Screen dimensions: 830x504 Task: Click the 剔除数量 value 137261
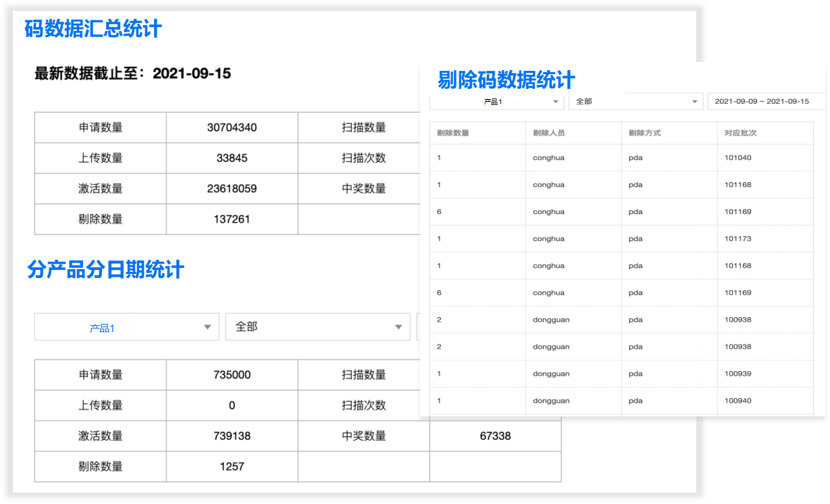232,219
